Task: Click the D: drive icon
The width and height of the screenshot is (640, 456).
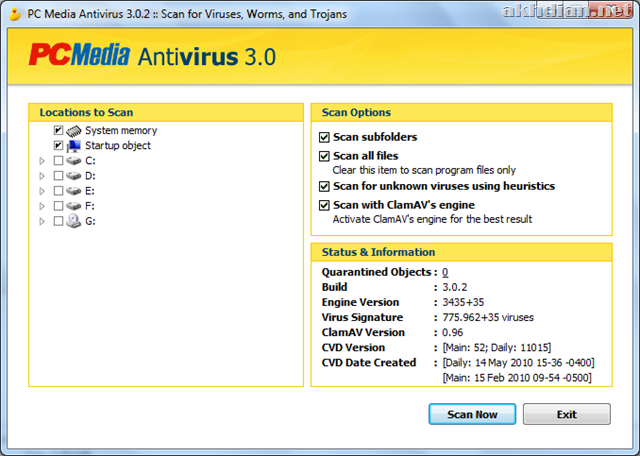Action: click(x=74, y=175)
